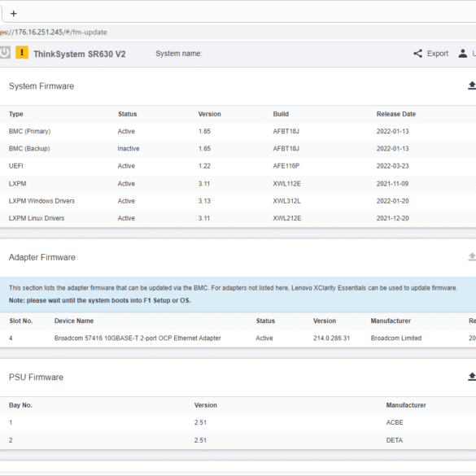Click Broadcom Limited manufacturer cell

pyautogui.click(x=396, y=338)
